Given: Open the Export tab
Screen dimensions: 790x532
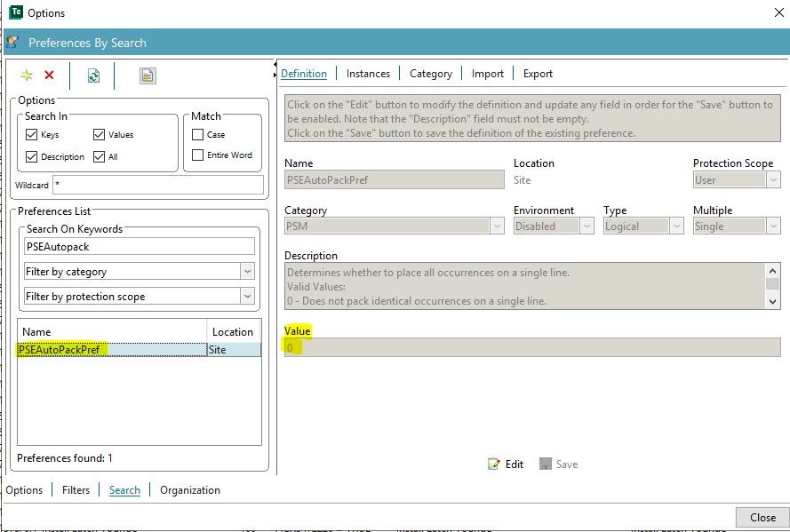Looking at the screenshot, I should [538, 74].
